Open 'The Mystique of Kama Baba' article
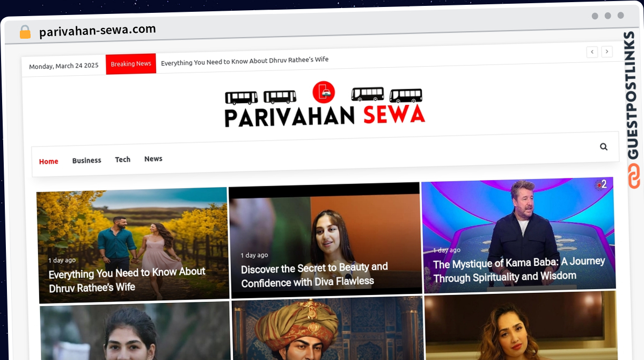This screenshot has width=644, height=360. coord(519,270)
